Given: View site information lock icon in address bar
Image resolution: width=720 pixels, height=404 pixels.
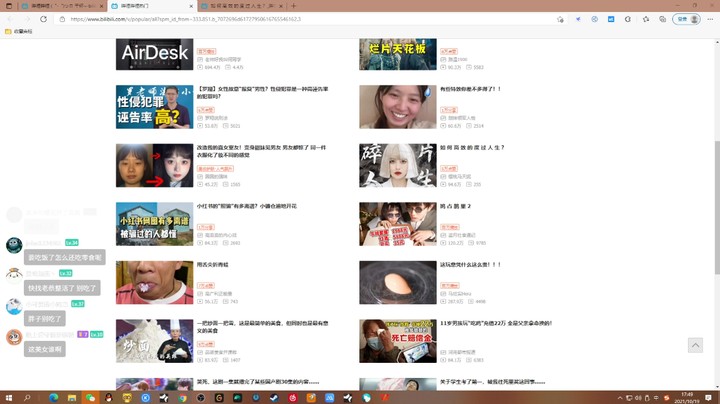Looking at the screenshot, I should [62, 19].
